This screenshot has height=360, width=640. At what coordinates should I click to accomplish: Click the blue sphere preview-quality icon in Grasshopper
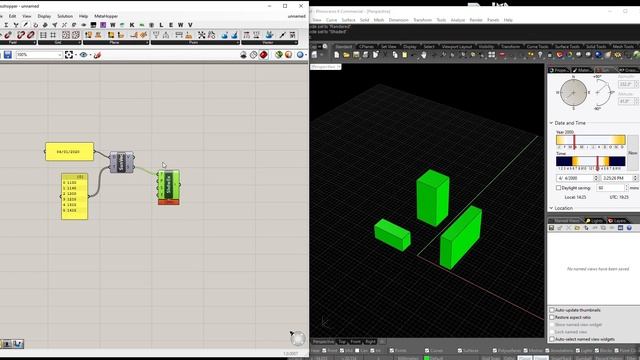point(300,55)
